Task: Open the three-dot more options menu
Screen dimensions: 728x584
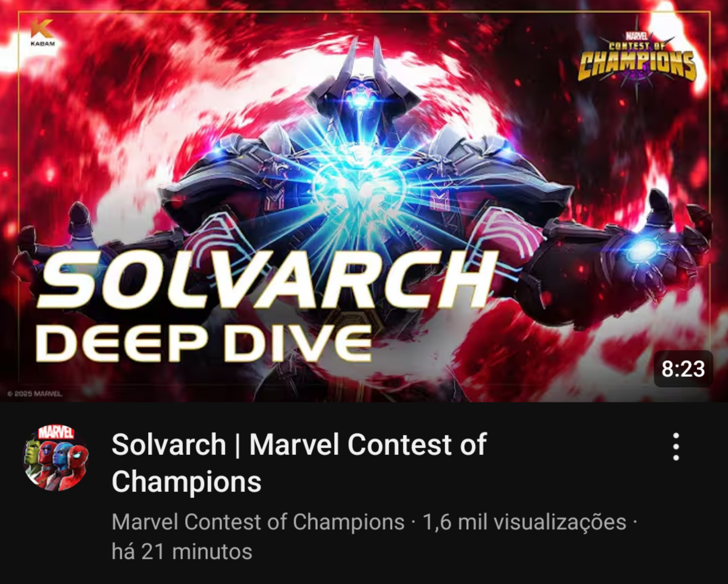Action: tap(676, 447)
